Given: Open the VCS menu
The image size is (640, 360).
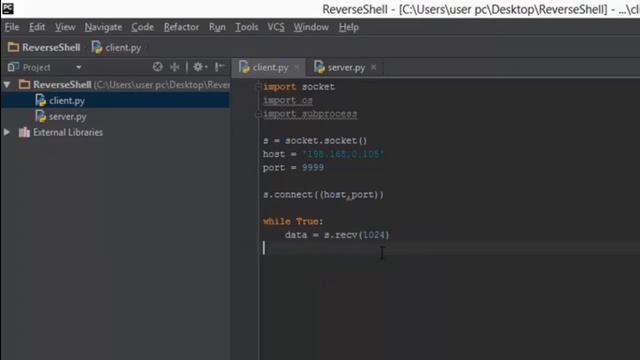Looking at the screenshot, I should pyautogui.click(x=276, y=27).
